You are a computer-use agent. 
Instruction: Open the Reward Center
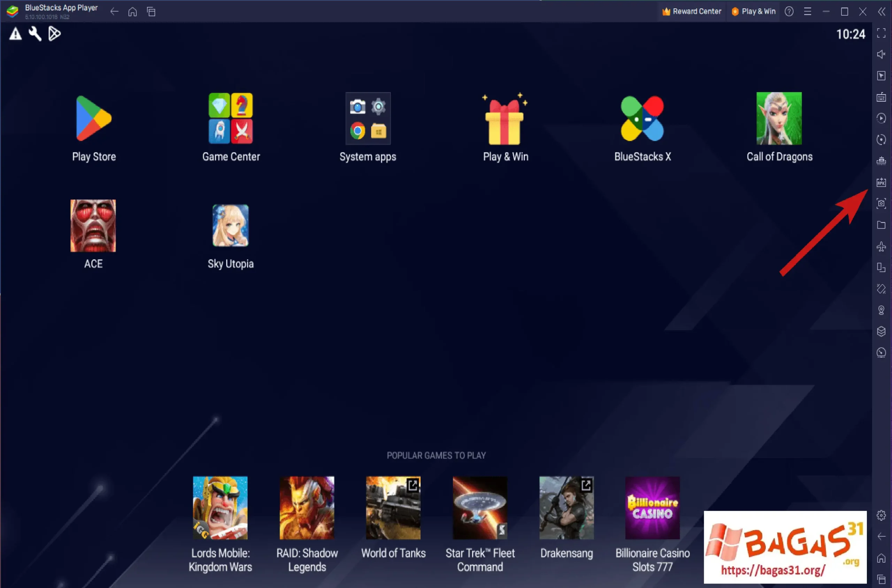click(x=691, y=11)
